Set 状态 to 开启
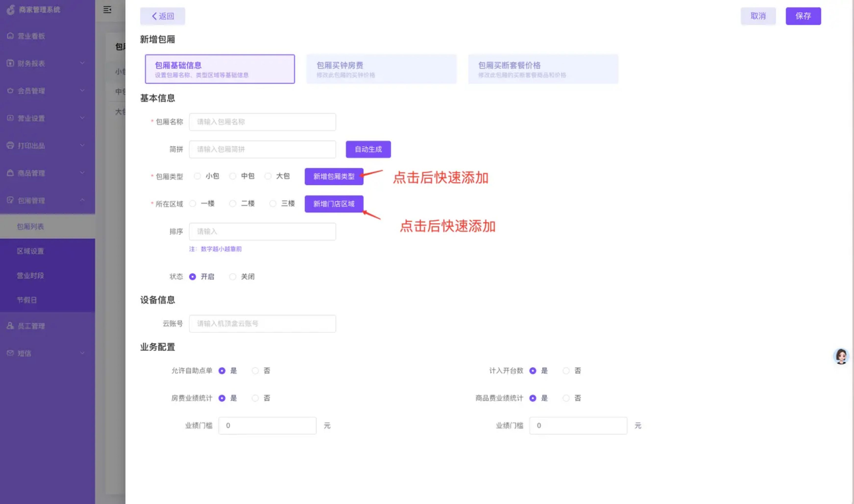This screenshot has width=854, height=504. [193, 277]
